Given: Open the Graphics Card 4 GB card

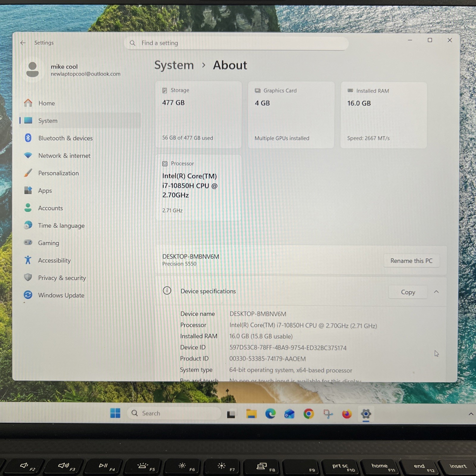Looking at the screenshot, I should tap(291, 115).
